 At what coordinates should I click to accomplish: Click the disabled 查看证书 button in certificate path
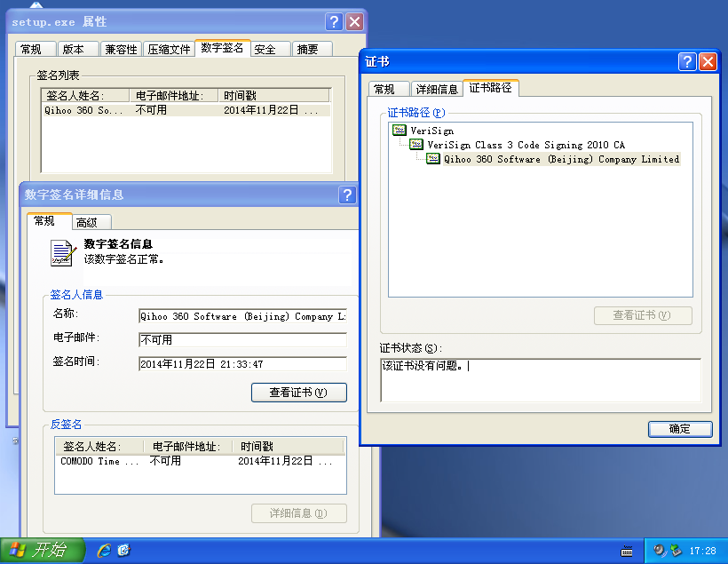[643, 315]
